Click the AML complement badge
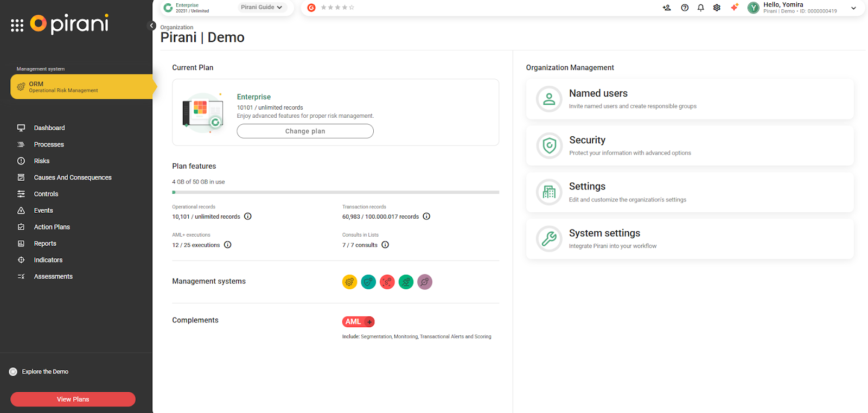 click(358, 322)
